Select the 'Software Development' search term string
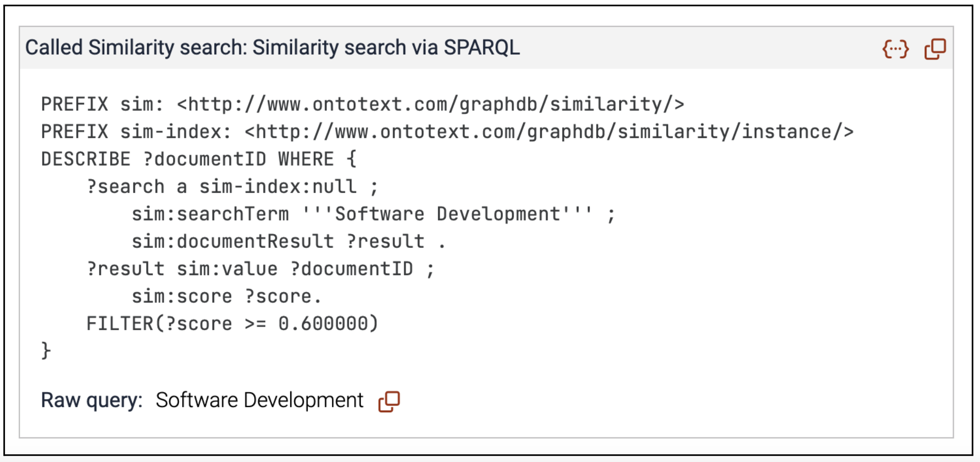Image resolution: width=980 pixels, height=462 pixels. click(447, 214)
